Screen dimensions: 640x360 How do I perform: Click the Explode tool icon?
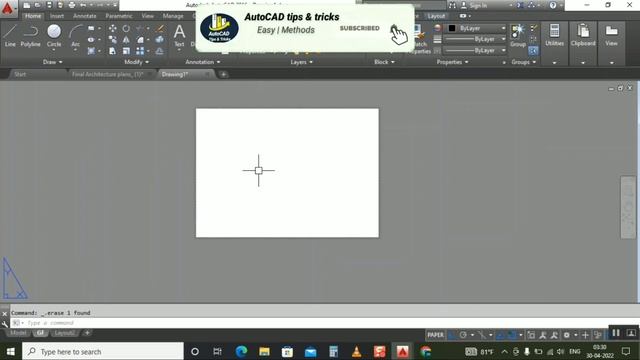(x=160, y=40)
